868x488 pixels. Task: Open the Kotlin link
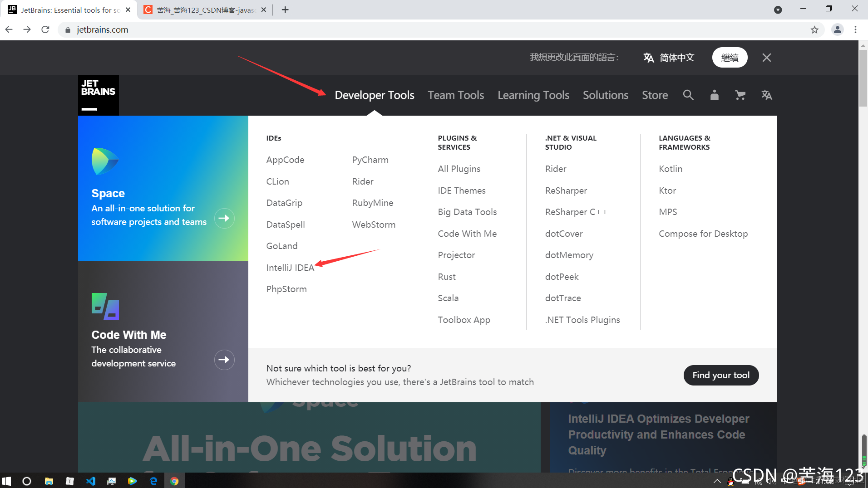point(671,169)
